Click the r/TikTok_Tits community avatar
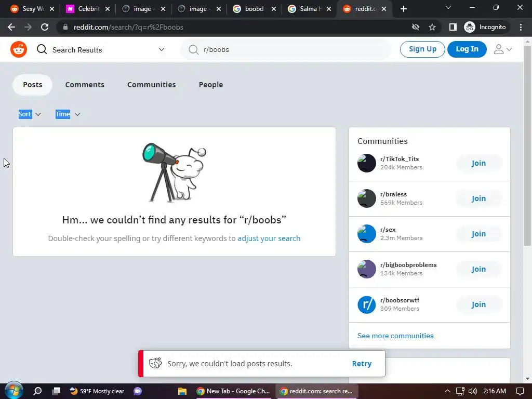Viewport: 532px width, 399px height. tap(366, 163)
